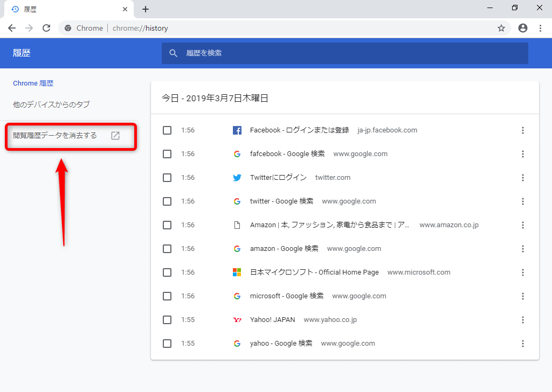Click the Microsoft logo favicon
Viewport: 552px width, 392px height.
237,272
